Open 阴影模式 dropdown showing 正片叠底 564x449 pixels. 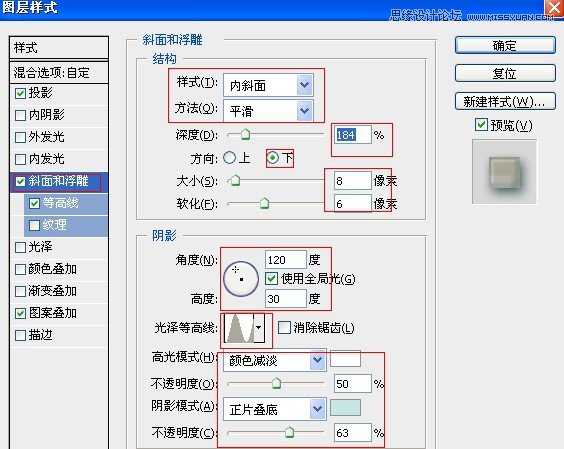pyautogui.click(x=274, y=409)
